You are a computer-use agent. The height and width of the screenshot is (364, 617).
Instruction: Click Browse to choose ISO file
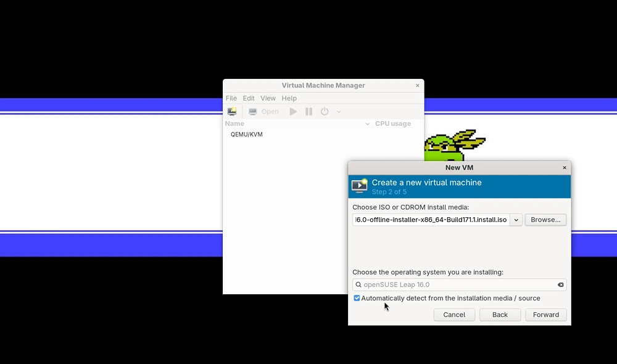point(545,220)
